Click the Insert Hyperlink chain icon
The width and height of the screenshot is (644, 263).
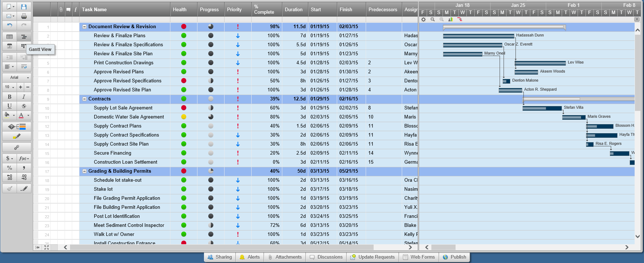pos(17,147)
